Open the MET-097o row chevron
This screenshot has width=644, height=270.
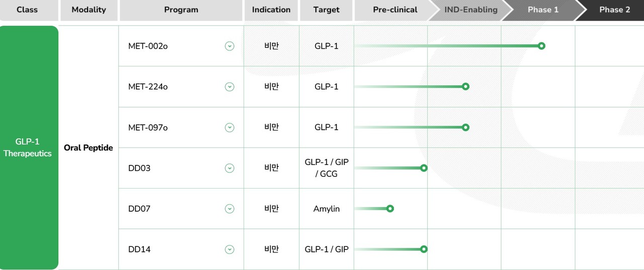229,128
